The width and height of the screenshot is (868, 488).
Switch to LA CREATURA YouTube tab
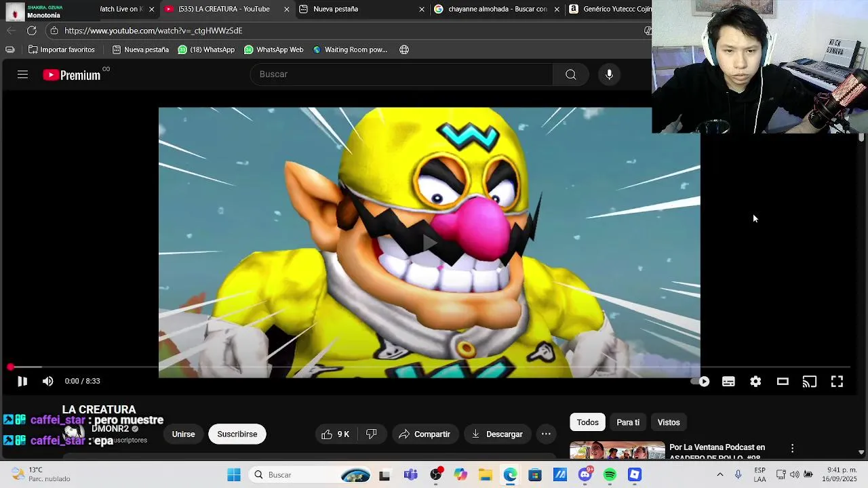tap(224, 9)
